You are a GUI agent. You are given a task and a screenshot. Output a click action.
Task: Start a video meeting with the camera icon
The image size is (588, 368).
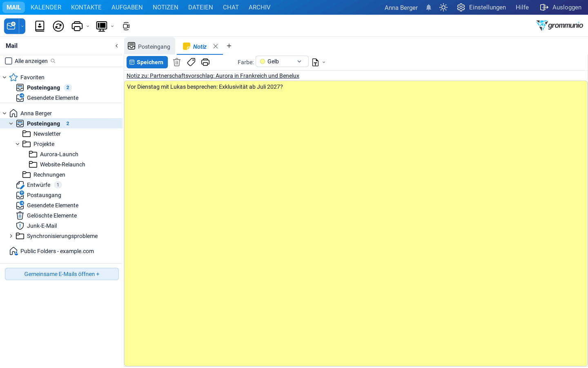point(126,26)
